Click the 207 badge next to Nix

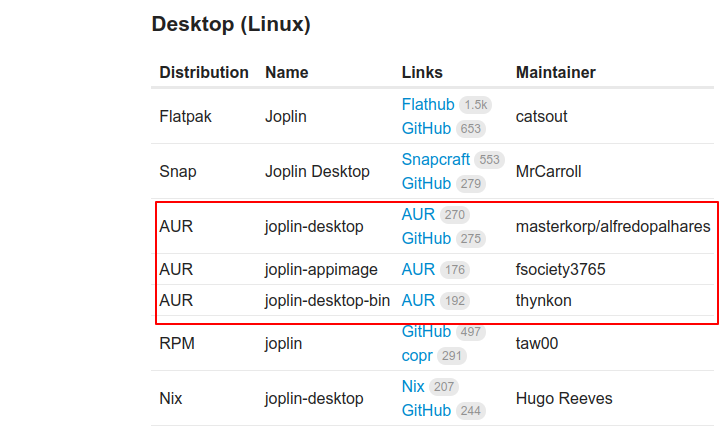coord(444,387)
